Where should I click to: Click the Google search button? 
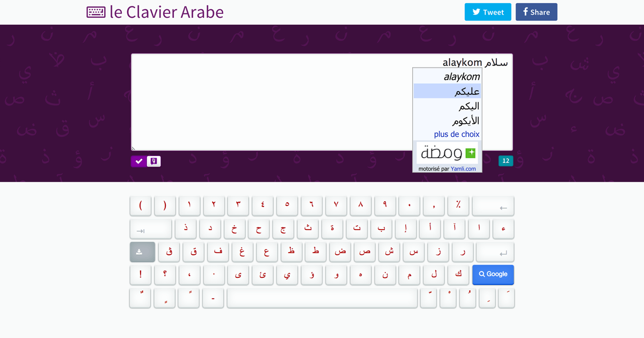click(493, 274)
